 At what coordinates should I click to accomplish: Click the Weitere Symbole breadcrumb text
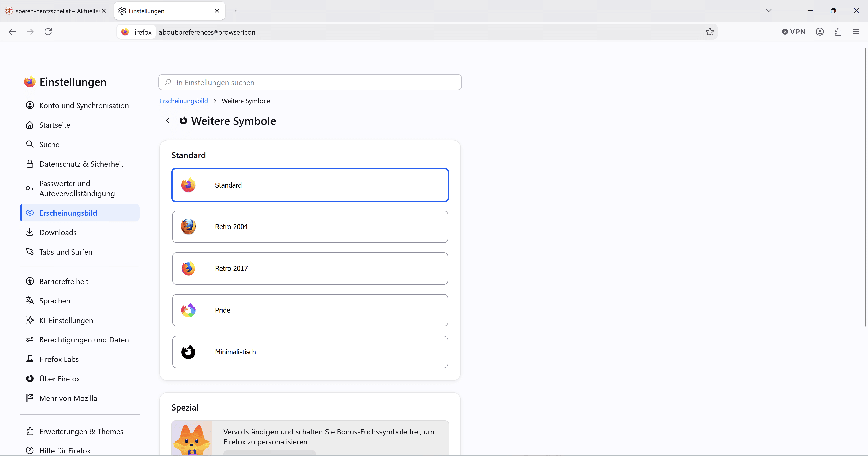(246, 101)
